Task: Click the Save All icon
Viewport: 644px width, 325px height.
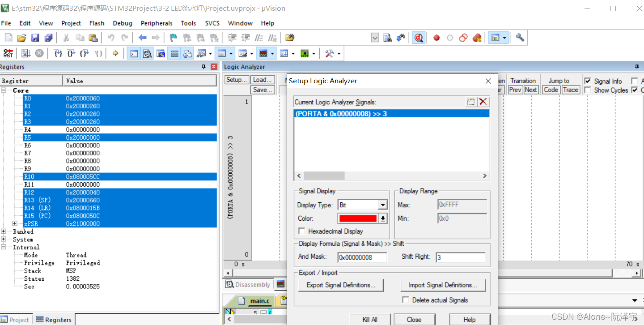Action: (x=48, y=38)
